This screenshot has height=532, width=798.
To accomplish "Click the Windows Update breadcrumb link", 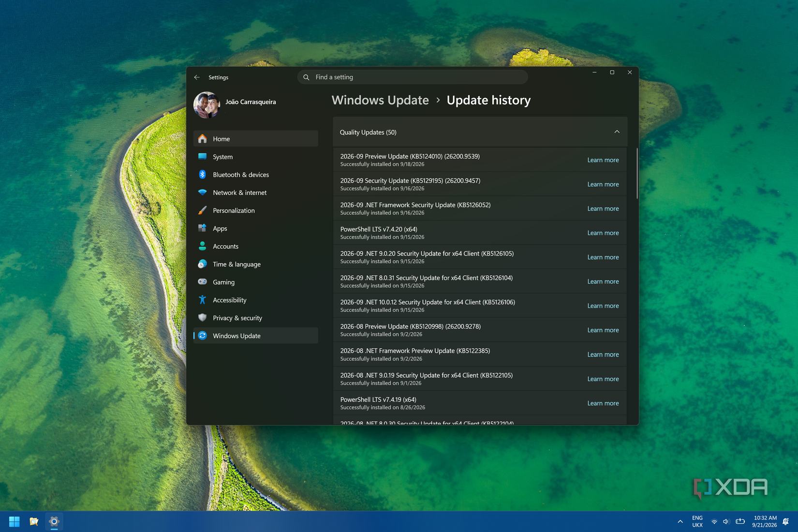I will coord(380,100).
